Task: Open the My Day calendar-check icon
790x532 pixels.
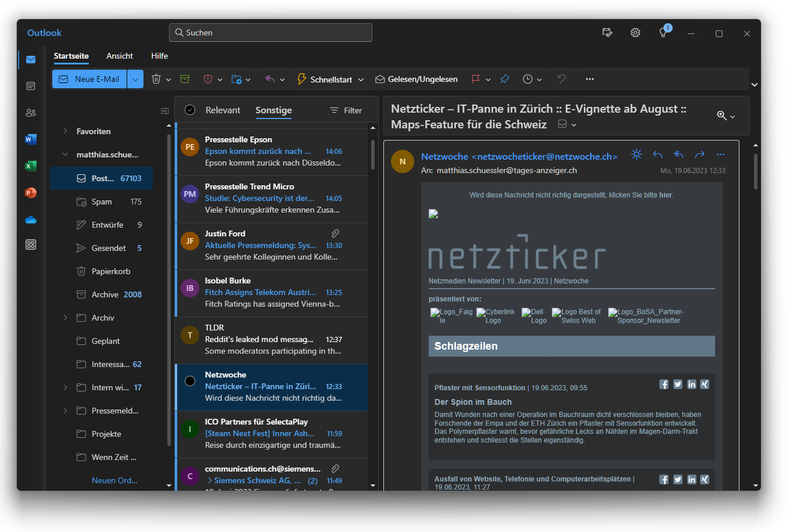Action: click(607, 33)
